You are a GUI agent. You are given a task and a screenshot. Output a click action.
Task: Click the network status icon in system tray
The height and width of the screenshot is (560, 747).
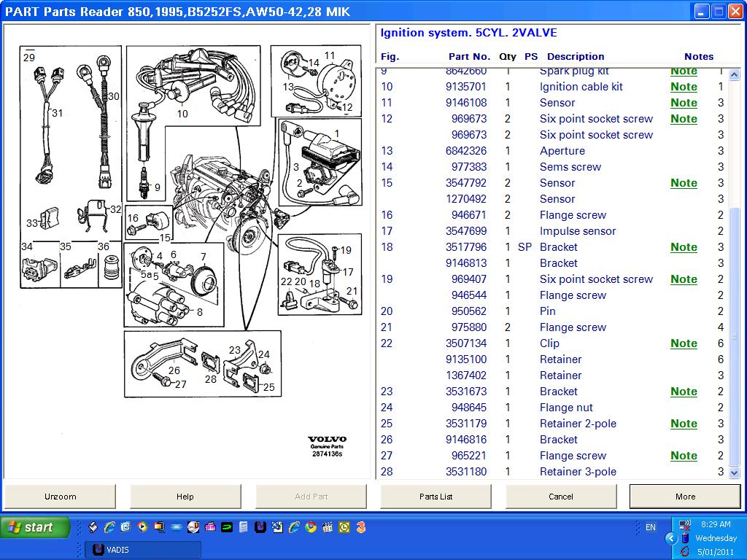coord(683,524)
